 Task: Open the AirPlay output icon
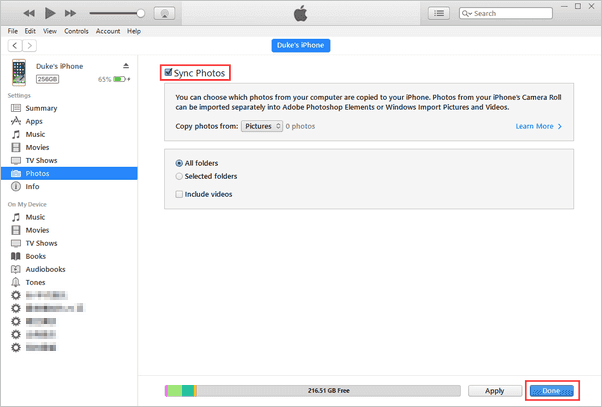[165, 13]
